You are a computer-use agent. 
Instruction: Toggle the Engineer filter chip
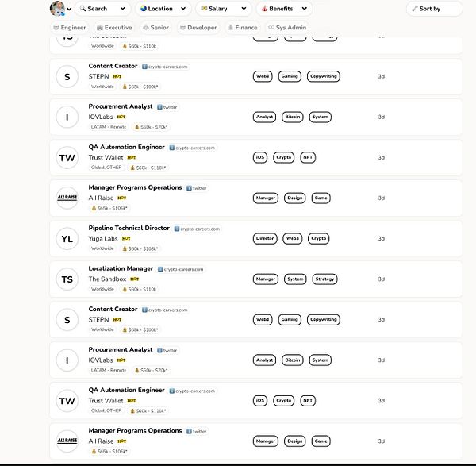pos(70,27)
